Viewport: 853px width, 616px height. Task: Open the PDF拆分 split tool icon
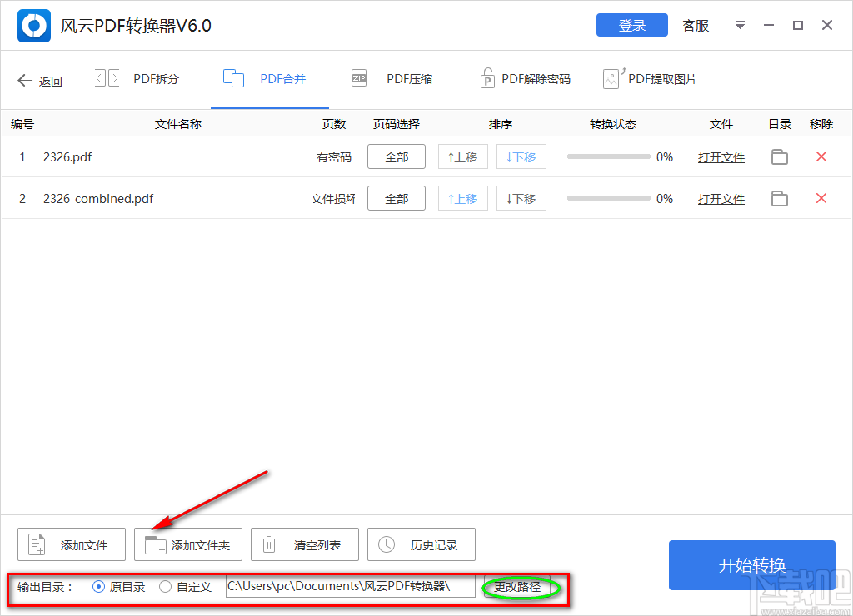[107, 78]
